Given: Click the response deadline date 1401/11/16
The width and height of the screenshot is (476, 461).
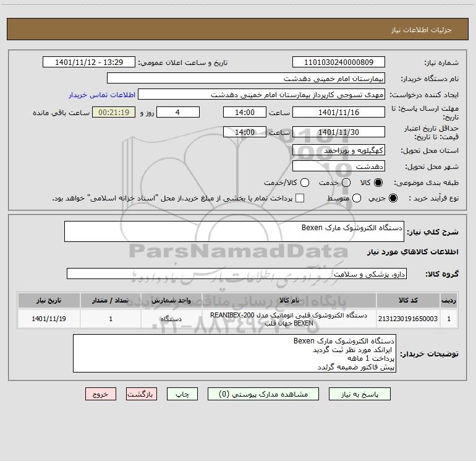Looking at the screenshot, I should [x=339, y=112].
